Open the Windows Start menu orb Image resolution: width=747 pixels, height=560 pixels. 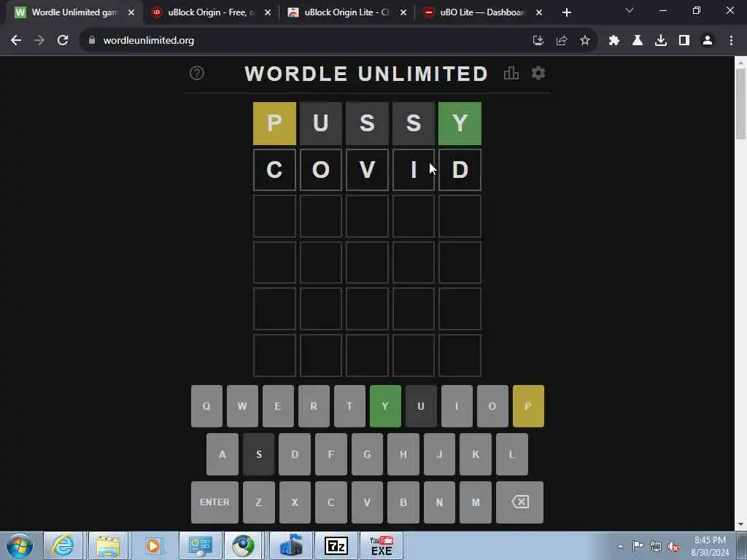pos(20,545)
